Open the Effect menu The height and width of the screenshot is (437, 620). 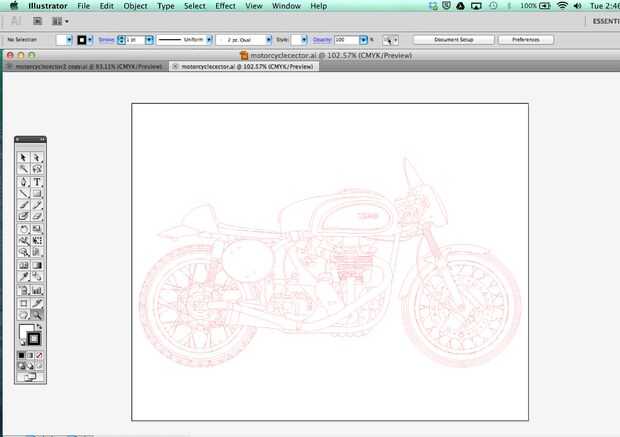tap(225, 6)
